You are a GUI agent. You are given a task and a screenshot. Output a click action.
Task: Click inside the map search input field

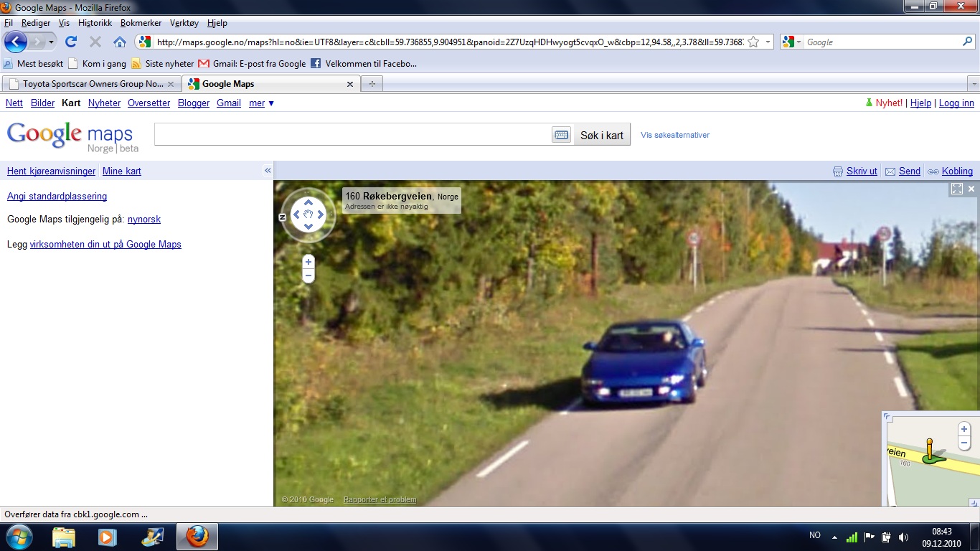click(352, 135)
